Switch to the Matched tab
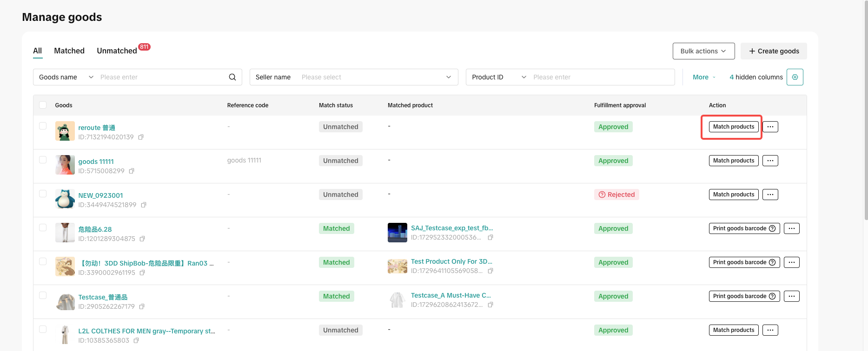The image size is (868, 351). 69,51
